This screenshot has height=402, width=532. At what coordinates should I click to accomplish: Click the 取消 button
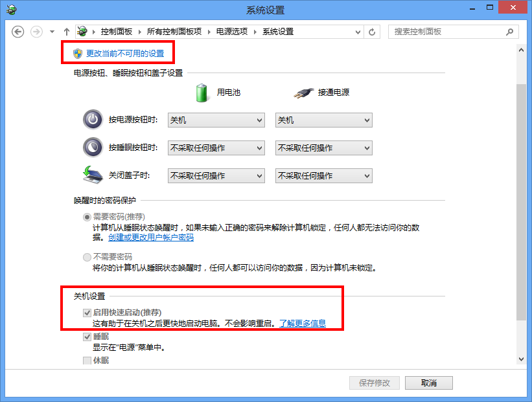[429, 383]
